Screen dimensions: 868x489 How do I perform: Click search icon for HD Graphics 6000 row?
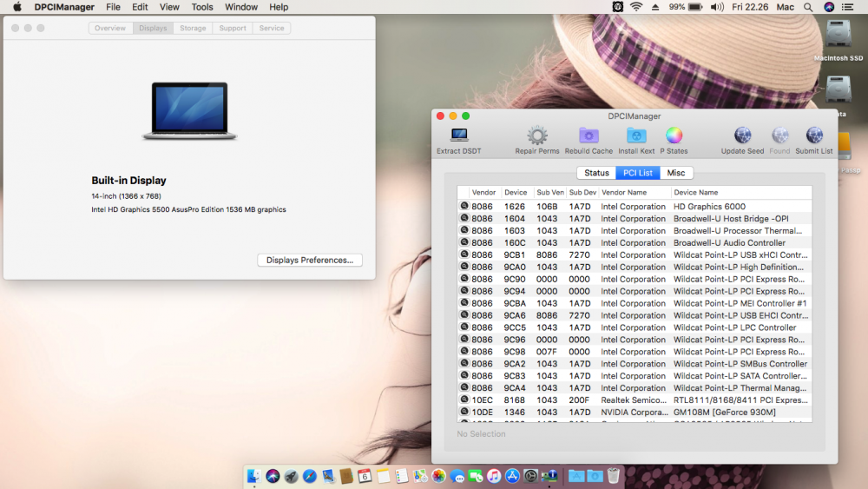(464, 206)
